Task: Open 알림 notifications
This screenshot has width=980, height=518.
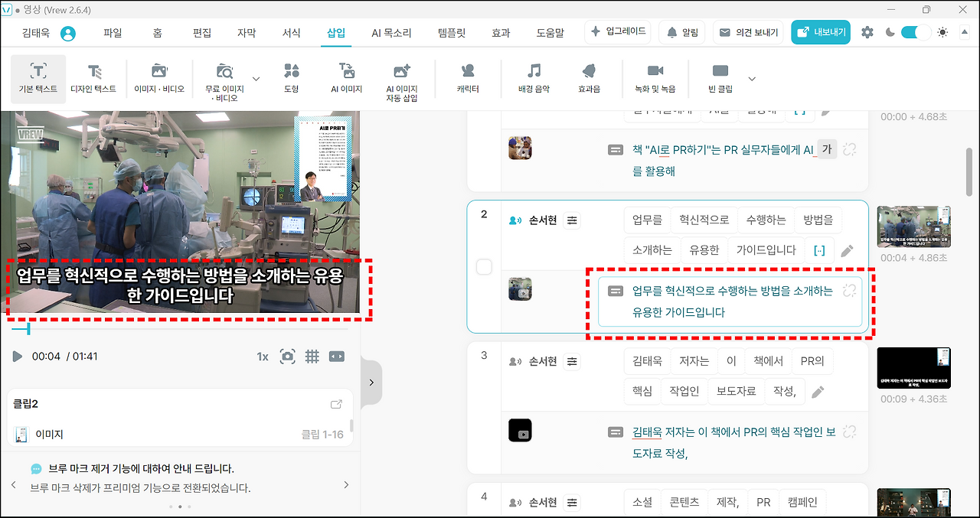Action: (x=682, y=32)
